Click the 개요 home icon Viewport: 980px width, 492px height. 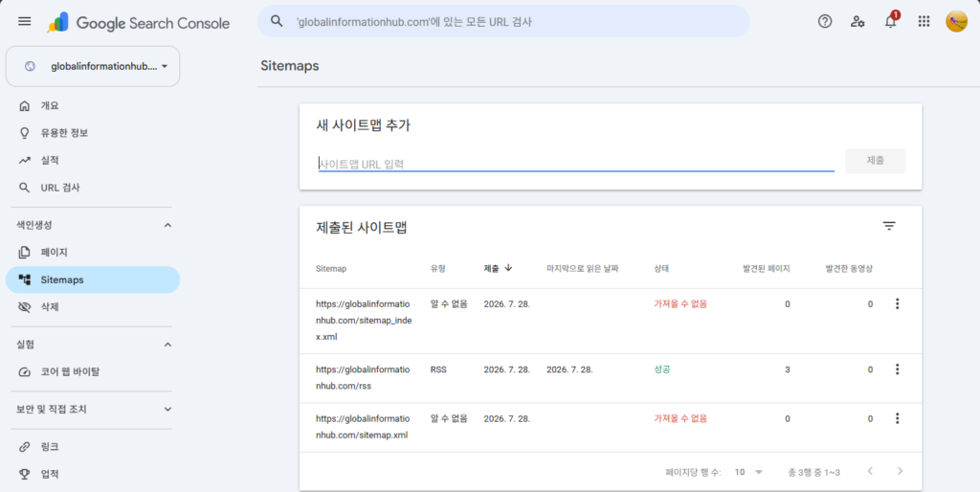24,105
